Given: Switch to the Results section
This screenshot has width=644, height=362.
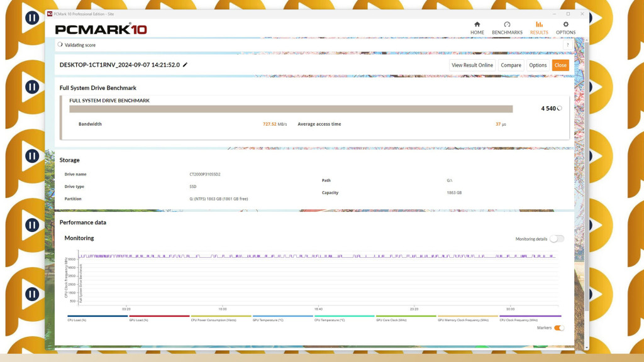Looking at the screenshot, I should [x=539, y=28].
